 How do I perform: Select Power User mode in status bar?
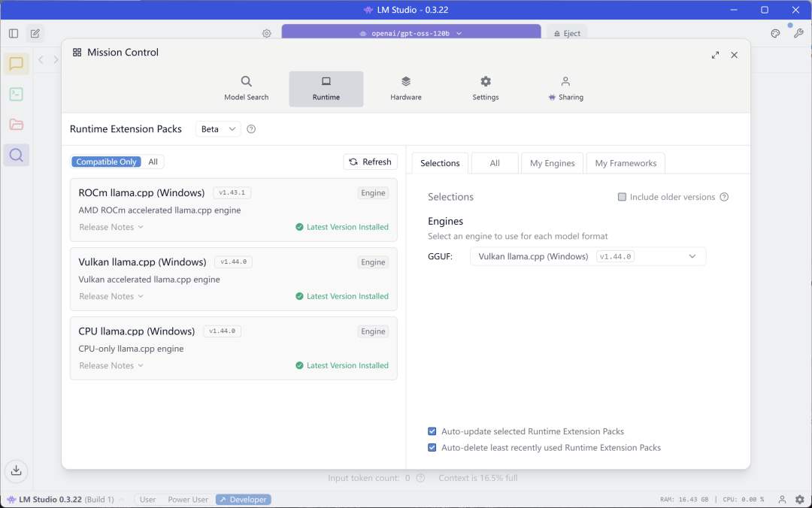click(x=188, y=500)
